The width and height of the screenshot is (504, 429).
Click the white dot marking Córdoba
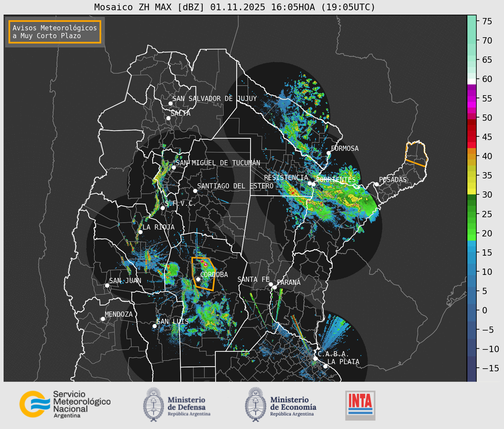pyautogui.click(x=198, y=279)
